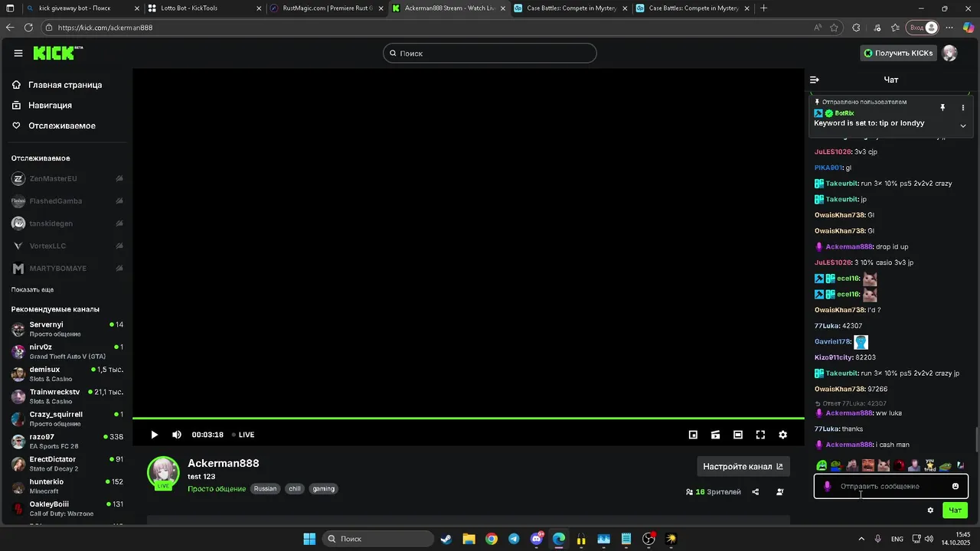Open Copilot icon in browser toolbar
Screen dimensions: 980x551
[x=969, y=28]
